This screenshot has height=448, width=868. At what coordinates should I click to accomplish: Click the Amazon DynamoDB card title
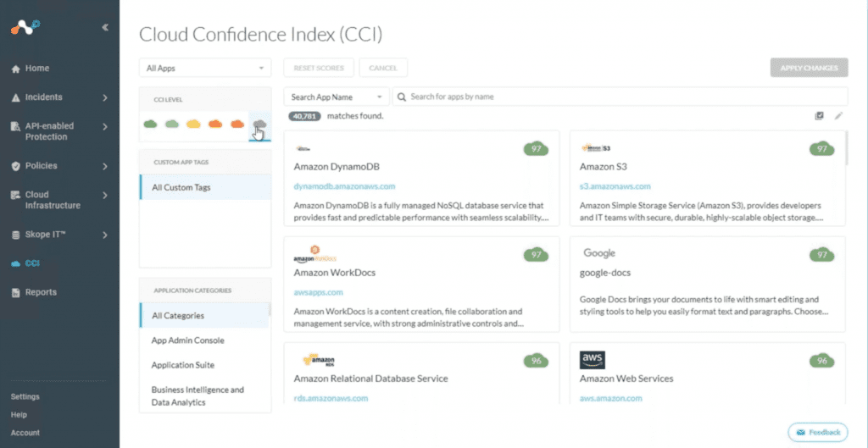[337, 167]
